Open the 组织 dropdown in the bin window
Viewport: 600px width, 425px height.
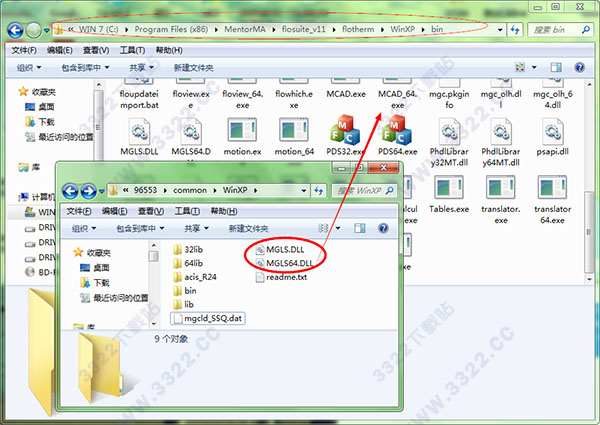pos(29,68)
